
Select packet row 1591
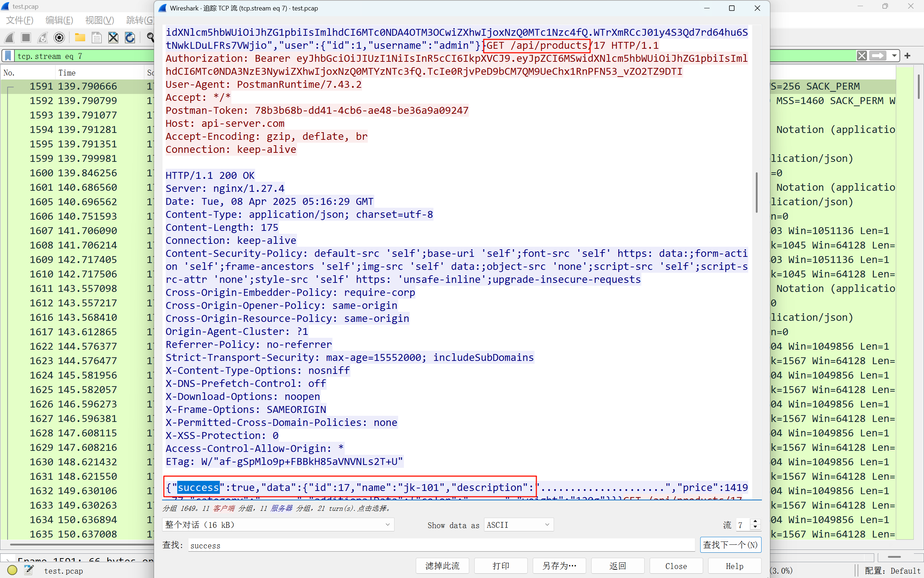(77, 86)
